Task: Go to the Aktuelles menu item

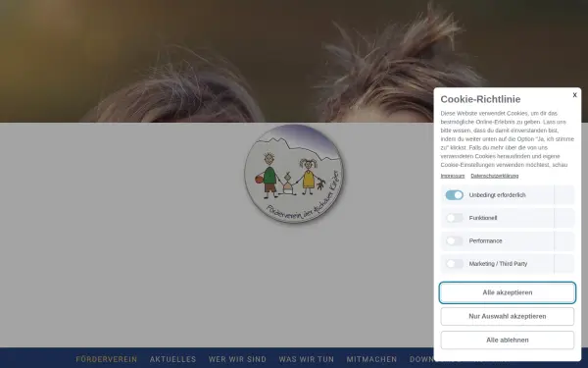Action: (172, 359)
